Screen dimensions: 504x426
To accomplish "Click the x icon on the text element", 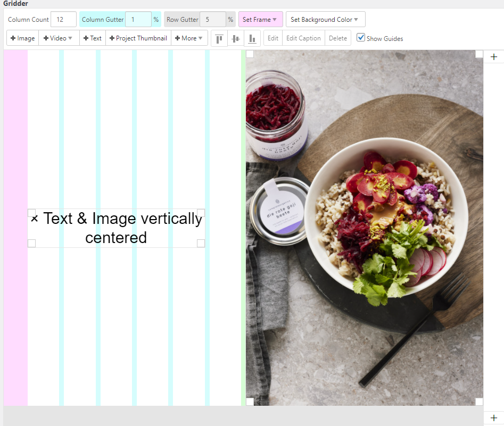I will 35,219.
